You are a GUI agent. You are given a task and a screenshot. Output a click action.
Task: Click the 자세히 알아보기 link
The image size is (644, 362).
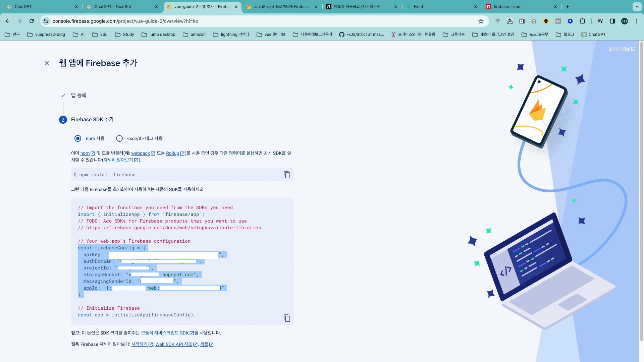pyautogui.click(x=121, y=160)
